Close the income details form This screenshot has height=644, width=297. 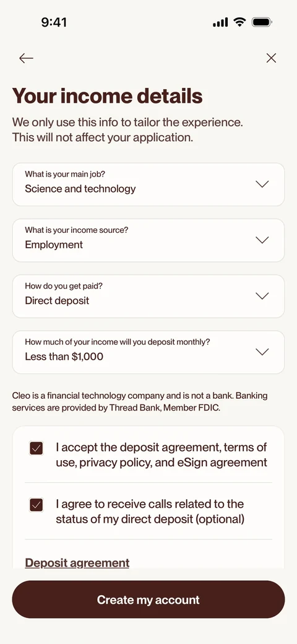[271, 58]
